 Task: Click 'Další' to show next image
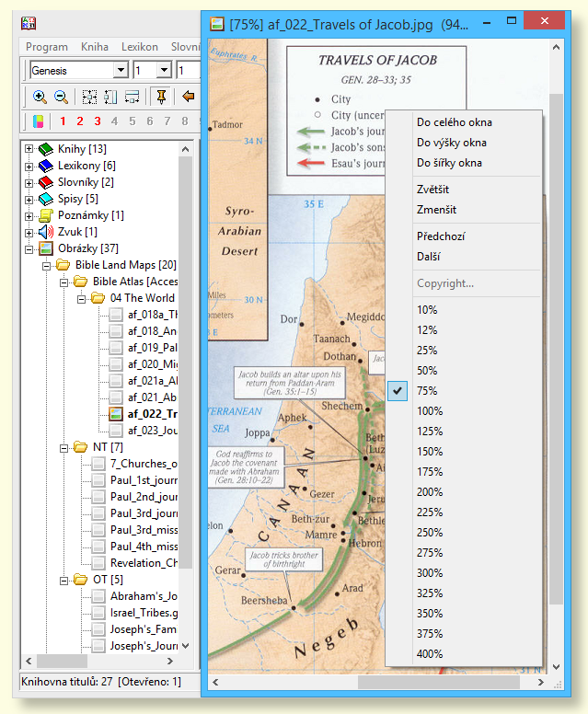pos(429,257)
